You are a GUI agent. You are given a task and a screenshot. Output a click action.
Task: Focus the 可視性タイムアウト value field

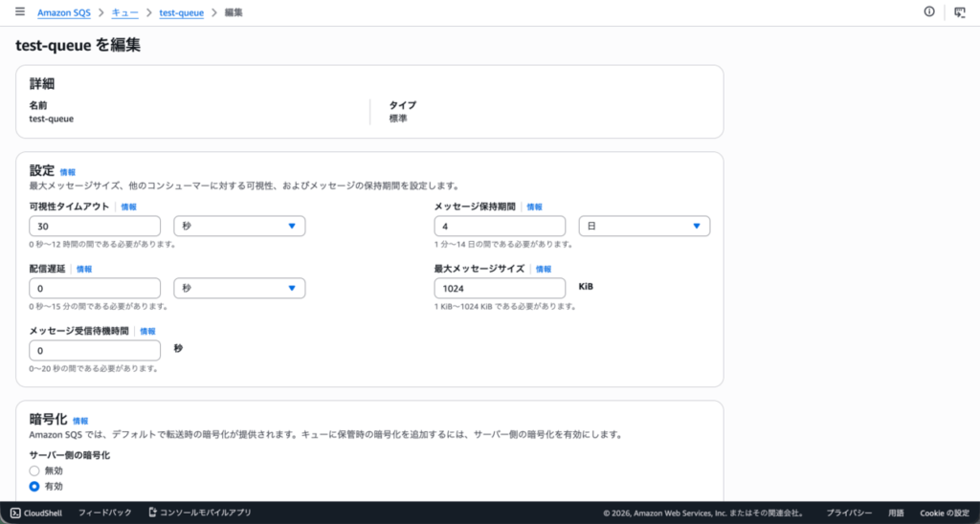[x=95, y=226]
